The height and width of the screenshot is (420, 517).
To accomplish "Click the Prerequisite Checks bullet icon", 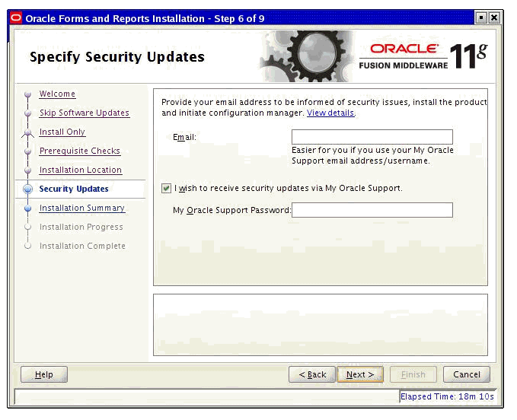I will pos(28,151).
